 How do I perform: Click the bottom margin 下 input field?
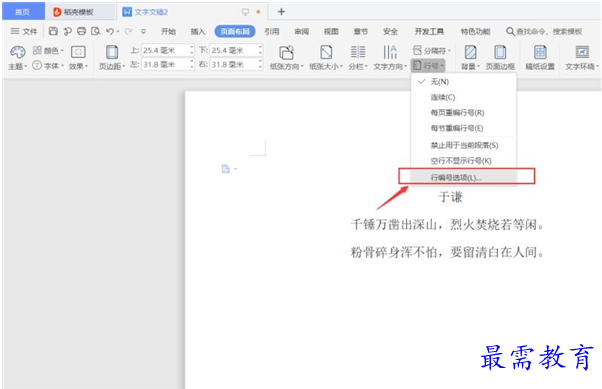tap(233, 50)
